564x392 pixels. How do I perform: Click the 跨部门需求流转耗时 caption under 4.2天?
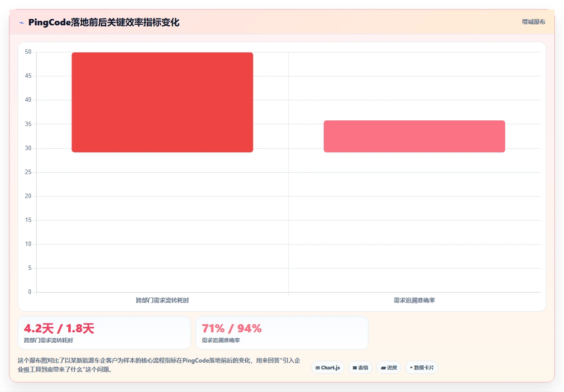[48, 340]
